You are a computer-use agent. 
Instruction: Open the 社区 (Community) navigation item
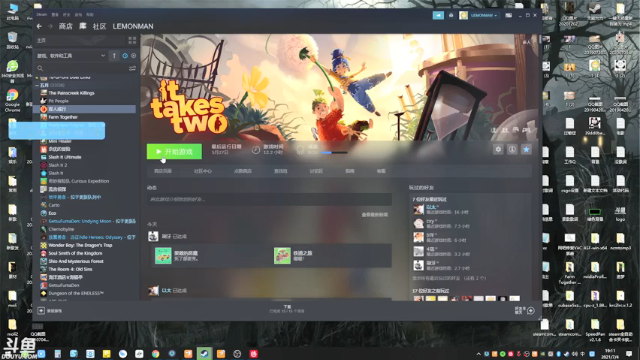[99, 26]
